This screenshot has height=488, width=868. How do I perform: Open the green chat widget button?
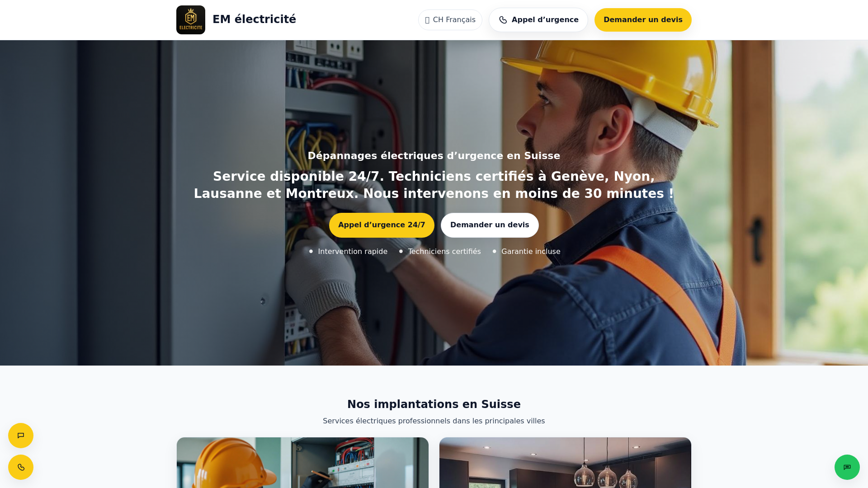[x=847, y=467]
